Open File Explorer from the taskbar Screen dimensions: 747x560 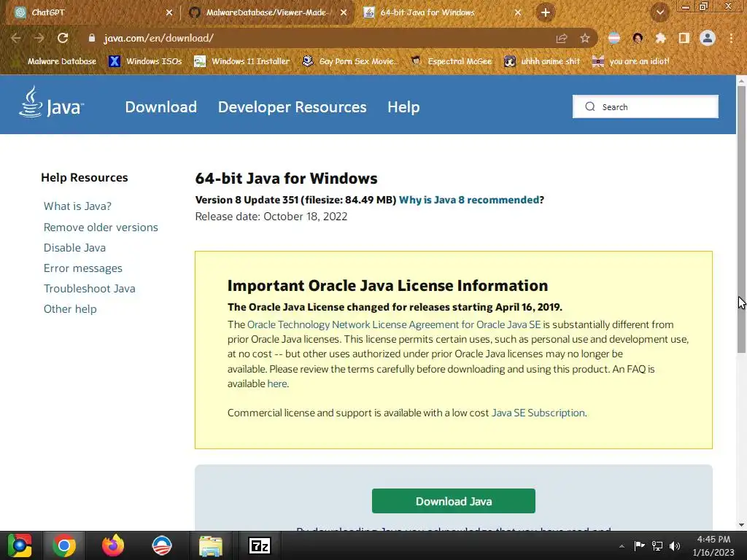coord(210,545)
